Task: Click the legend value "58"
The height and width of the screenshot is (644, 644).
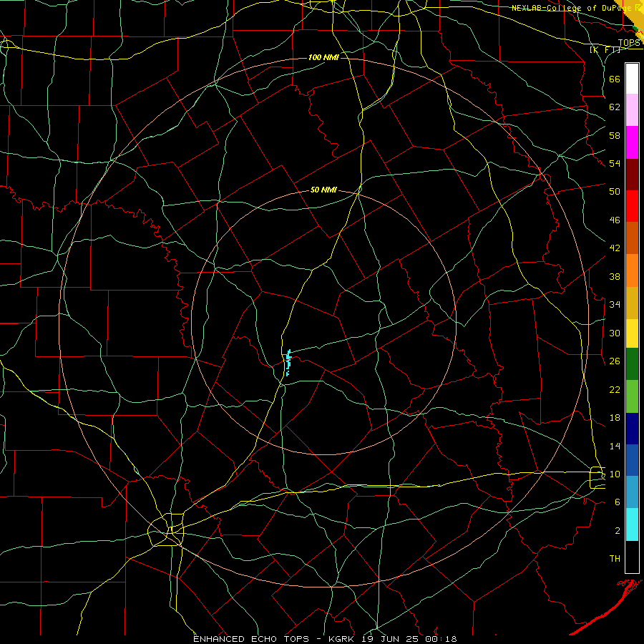Action: pyautogui.click(x=615, y=135)
